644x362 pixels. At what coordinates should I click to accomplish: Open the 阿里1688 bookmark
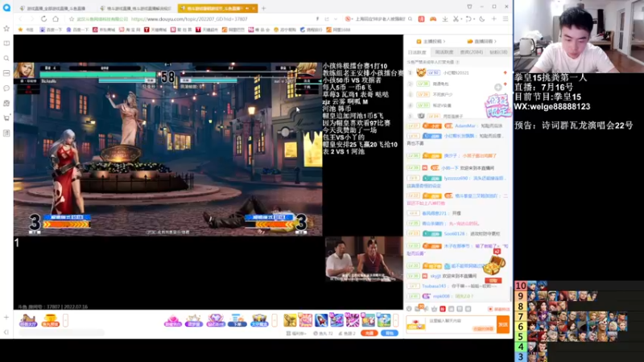pos(338,30)
